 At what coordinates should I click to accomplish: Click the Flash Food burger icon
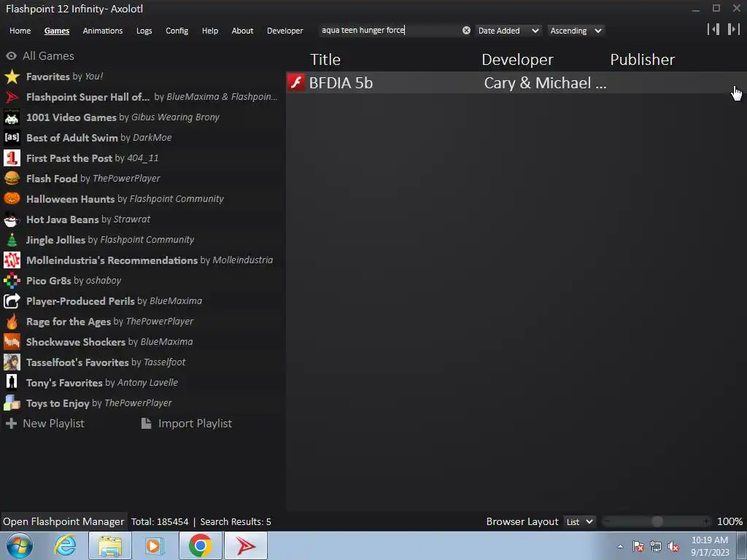tap(12, 179)
